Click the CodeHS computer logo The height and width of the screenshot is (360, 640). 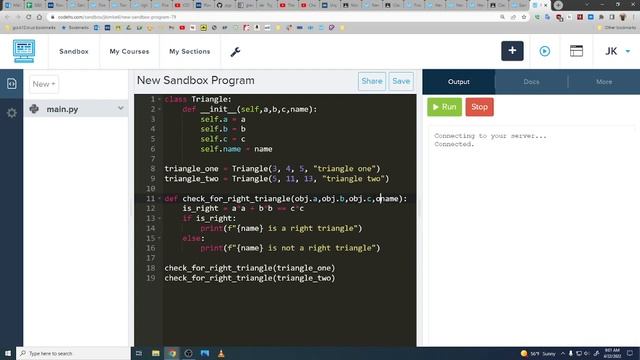pos(24,51)
